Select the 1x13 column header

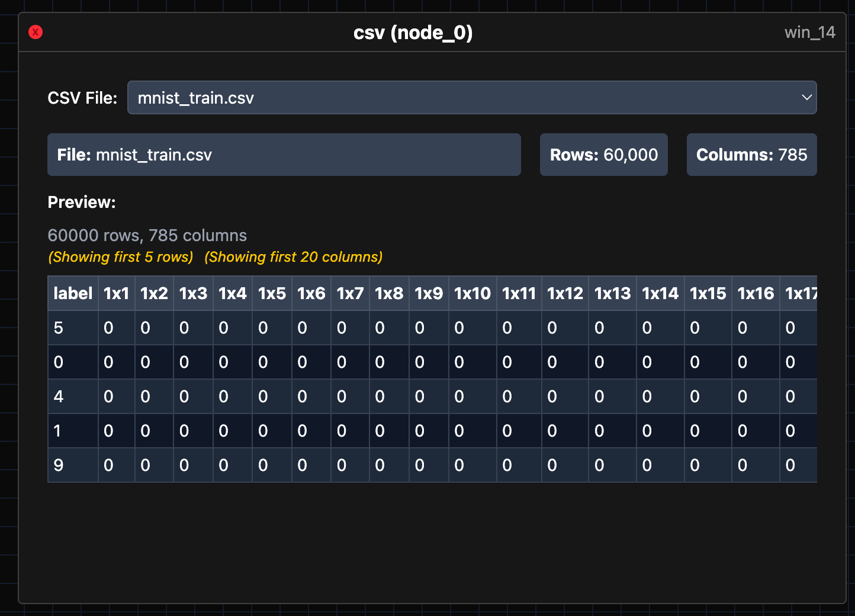tap(612, 293)
